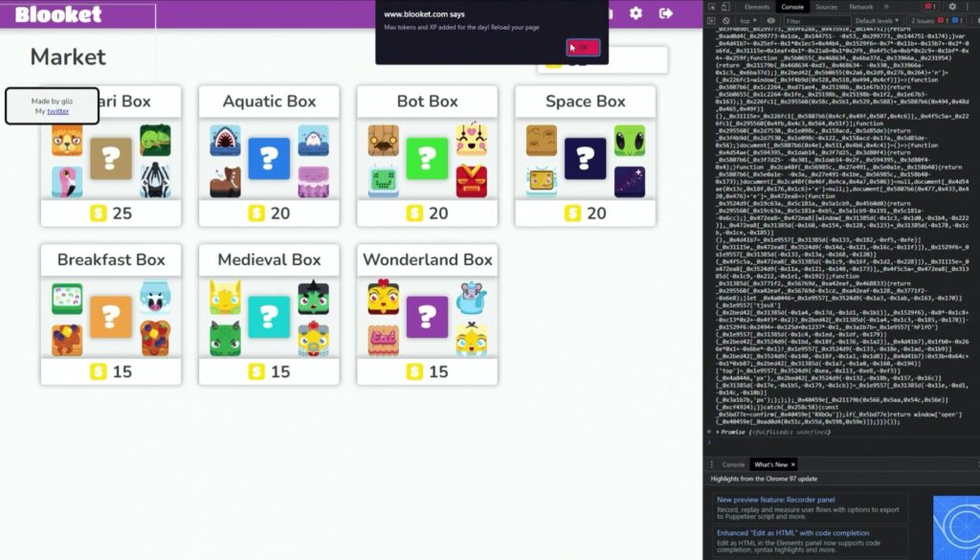This screenshot has width=980, height=560.
Task: Close the What's New drawer tab
Action: pos(792,464)
